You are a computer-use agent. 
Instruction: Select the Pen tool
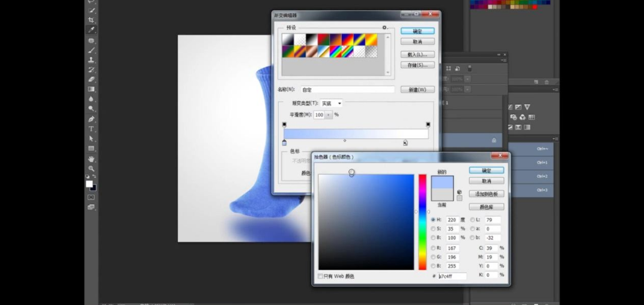(x=91, y=119)
